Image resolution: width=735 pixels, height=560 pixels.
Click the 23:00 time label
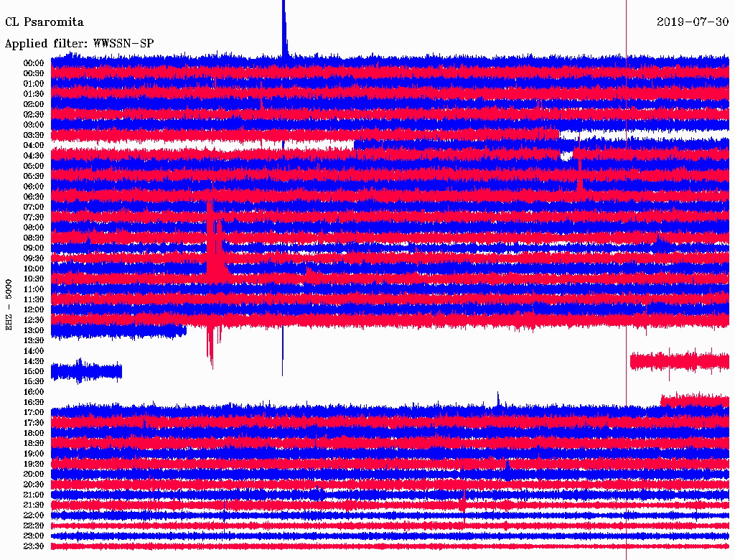[x=34, y=536]
